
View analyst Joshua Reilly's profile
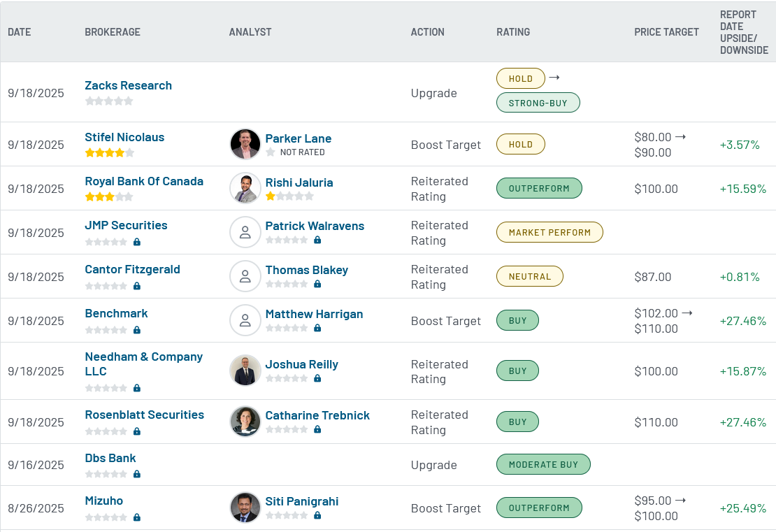pyautogui.click(x=301, y=365)
